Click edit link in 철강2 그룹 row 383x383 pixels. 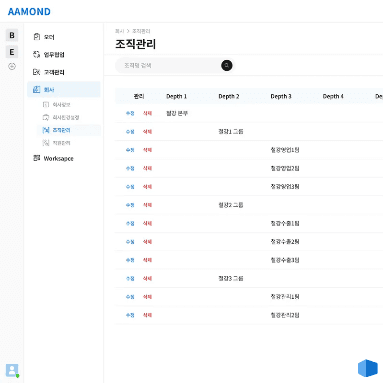click(x=130, y=205)
